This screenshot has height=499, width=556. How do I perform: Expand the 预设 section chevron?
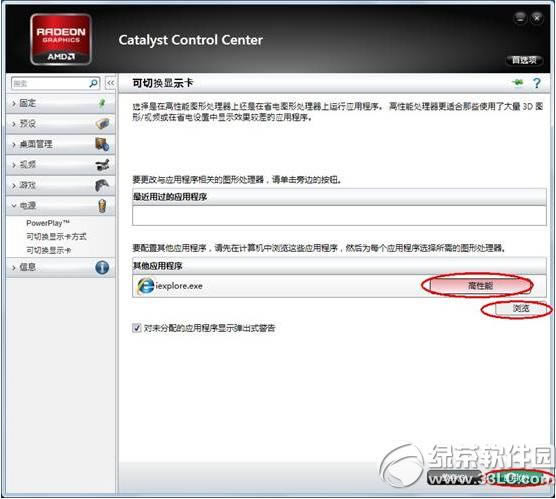point(14,124)
